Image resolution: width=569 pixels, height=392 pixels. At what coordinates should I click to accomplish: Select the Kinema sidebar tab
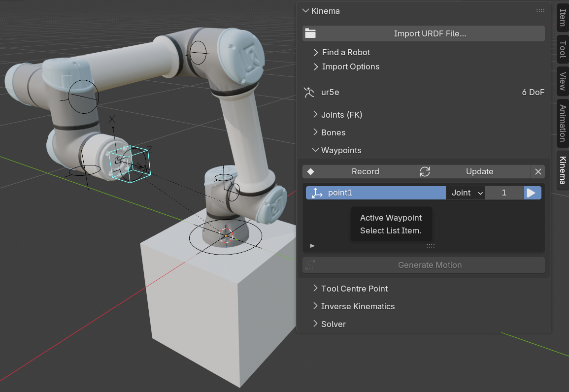point(563,170)
